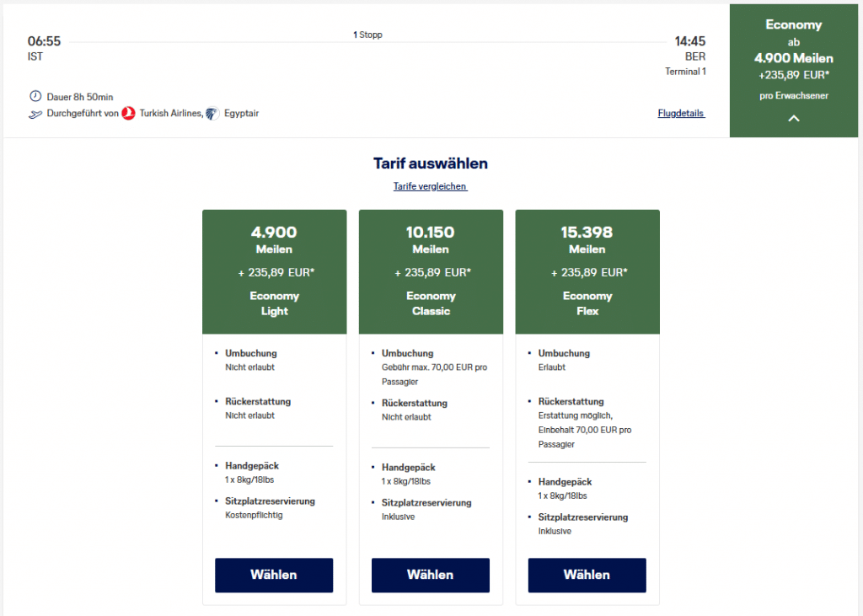Click the clock icon beside Dauer
863x616 pixels.
coord(35,96)
